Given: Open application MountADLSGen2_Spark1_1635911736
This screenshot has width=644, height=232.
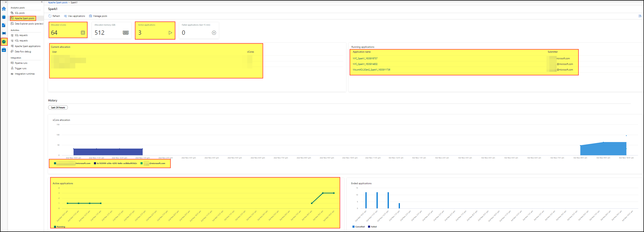Looking at the screenshot, I should pyautogui.click(x=371, y=70).
